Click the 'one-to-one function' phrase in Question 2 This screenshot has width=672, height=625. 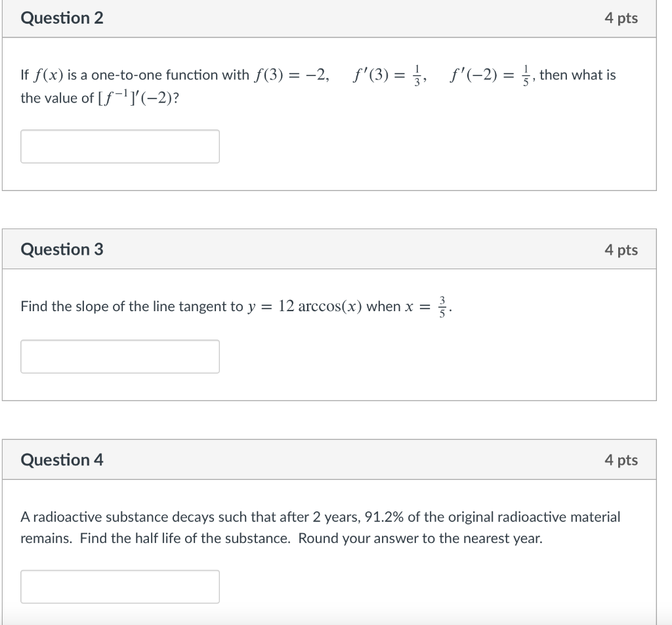(170, 75)
